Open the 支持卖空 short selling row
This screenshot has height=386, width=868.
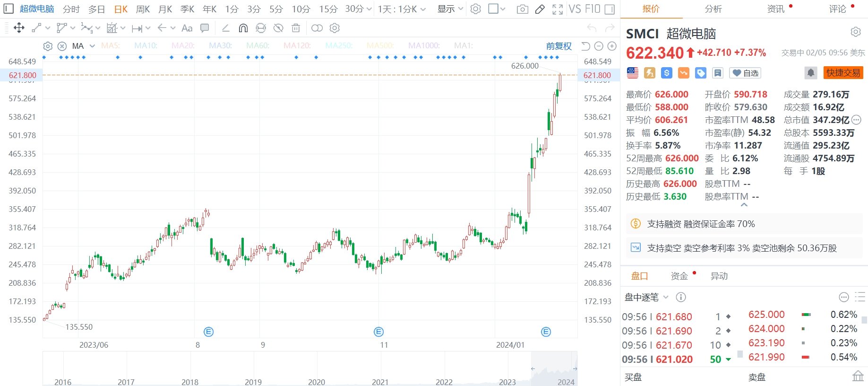point(744,248)
